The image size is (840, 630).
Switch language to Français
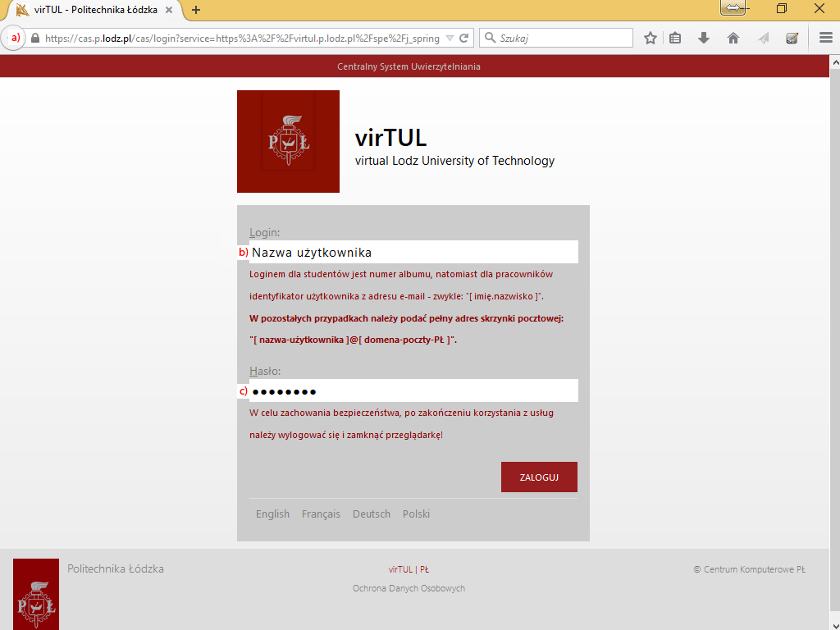coord(321,514)
